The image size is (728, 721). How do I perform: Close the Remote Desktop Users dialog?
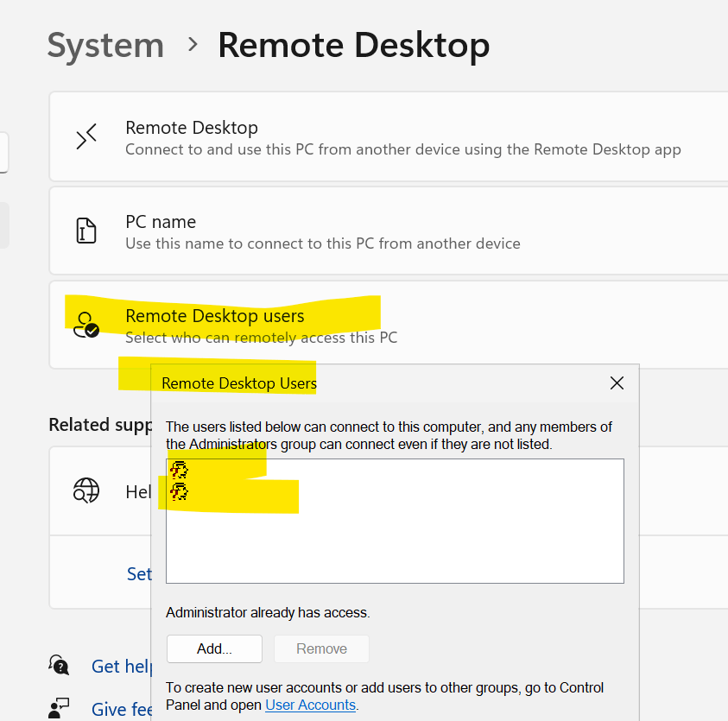(617, 383)
